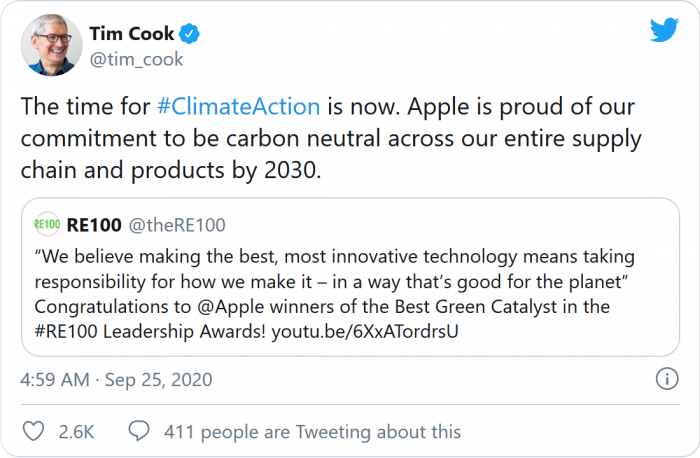Click the RE100 green logo avatar
The height and width of the screenshot is (458, 700).
point(47,224)
